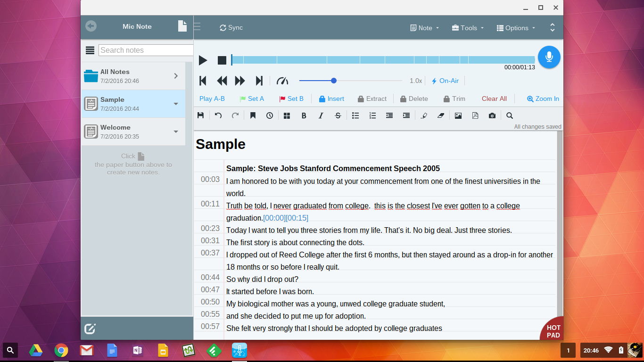Click the Trim button
Screen dimensions: 644x362
click(454, 99)
